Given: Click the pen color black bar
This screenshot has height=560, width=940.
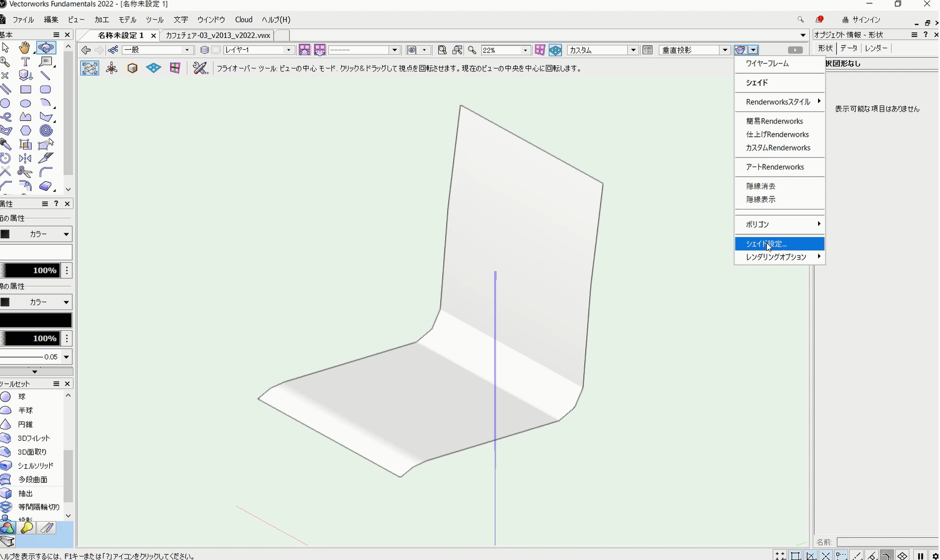Looking at the screenshot, I should (36, 320).
